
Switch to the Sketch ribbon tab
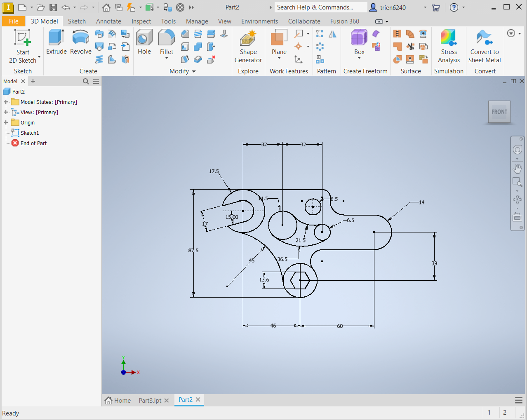(77, 21)
